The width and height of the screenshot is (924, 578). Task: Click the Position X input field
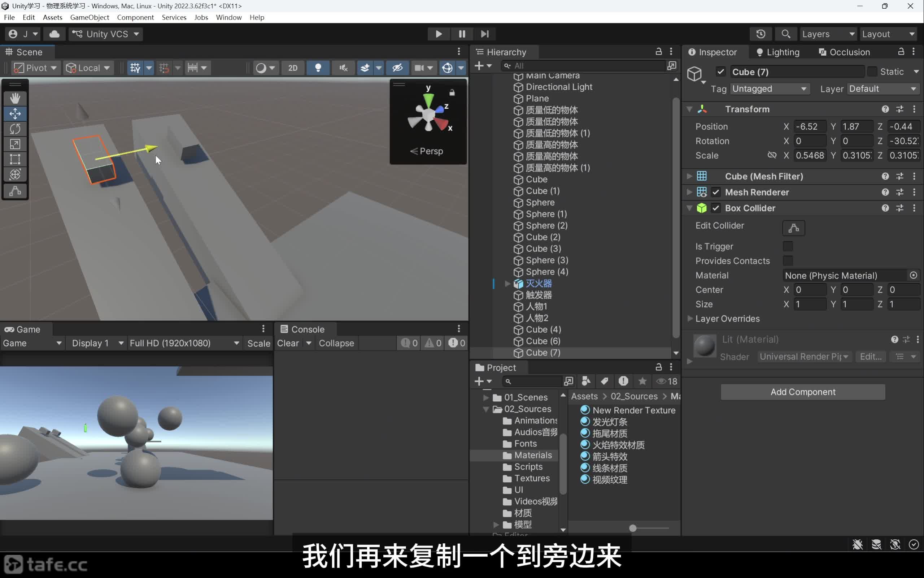[x=810, y=126]
